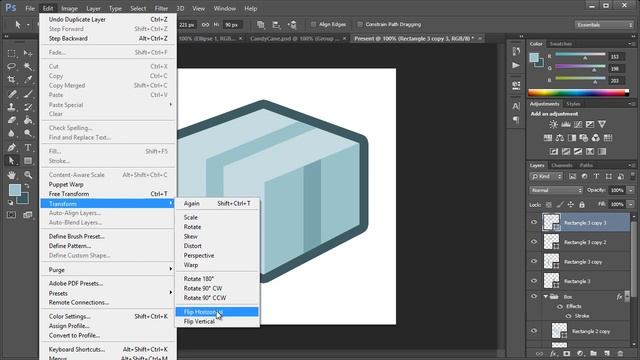Select the Eyedropper tool
The height and width of the screenshot is (360, 640).
coord(28,80)
